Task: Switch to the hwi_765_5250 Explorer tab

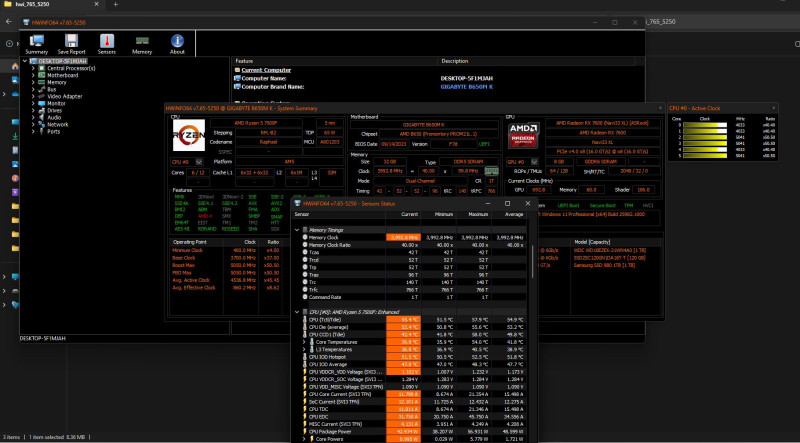Action: point(51,4)
